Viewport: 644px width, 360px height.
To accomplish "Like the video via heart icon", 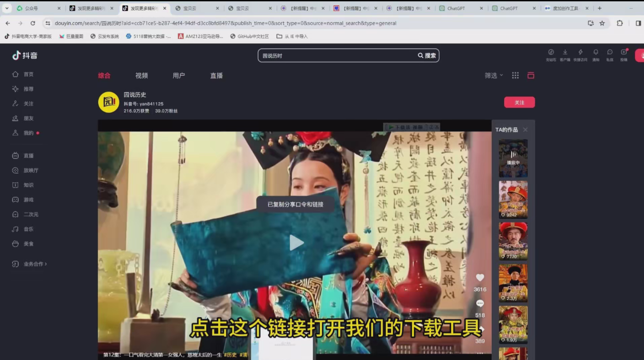I will 480,277.
